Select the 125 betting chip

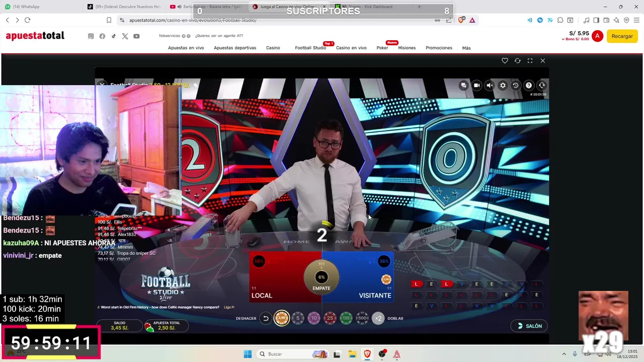point(346,318)
